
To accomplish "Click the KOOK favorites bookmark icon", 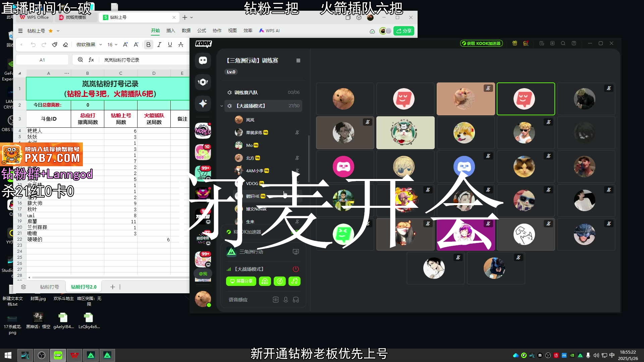I will pos(542,43).
